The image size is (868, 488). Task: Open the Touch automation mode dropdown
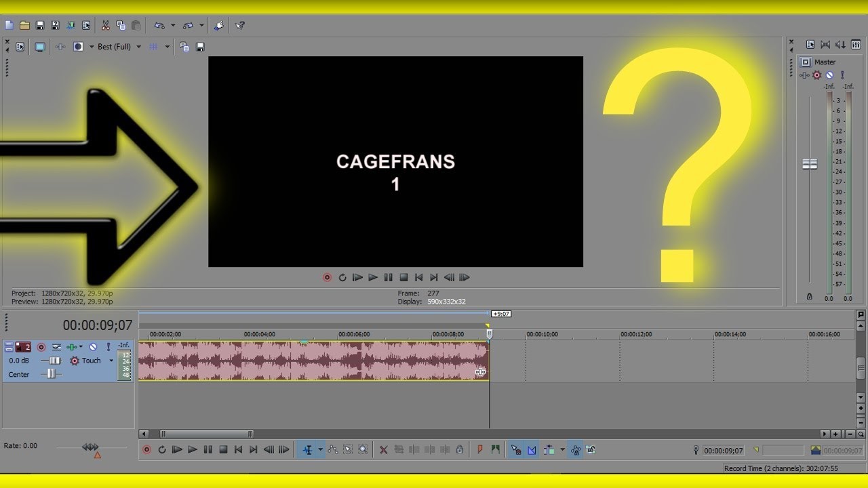pos(111,361)
